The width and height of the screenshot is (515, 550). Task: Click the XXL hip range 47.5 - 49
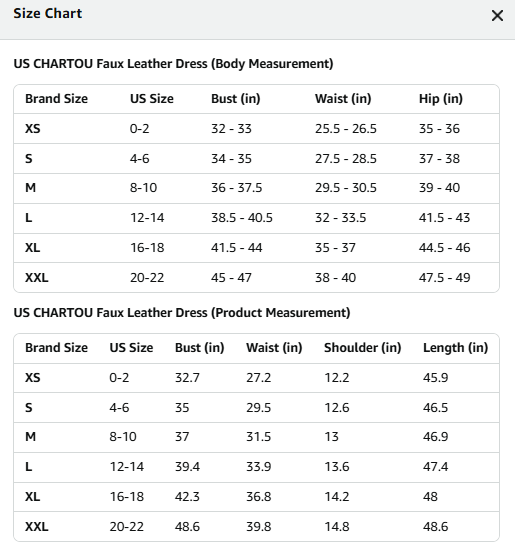click(444, 278)
